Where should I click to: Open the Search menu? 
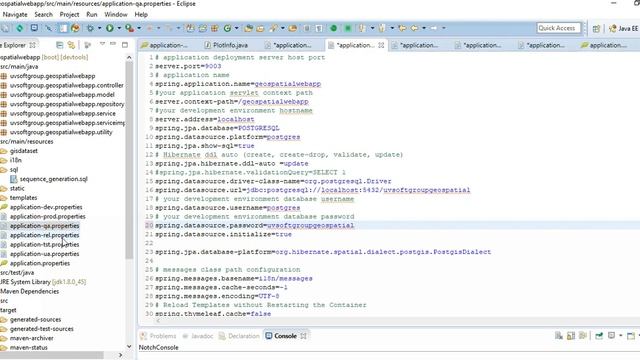point(43,15)
